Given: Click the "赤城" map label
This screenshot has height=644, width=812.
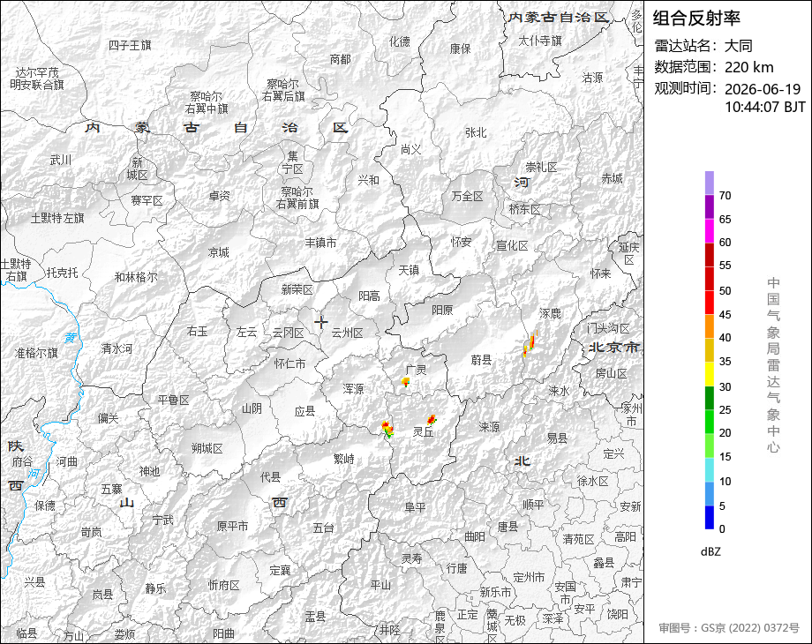Looking at the screenshot, I should [x=612, y=178].
